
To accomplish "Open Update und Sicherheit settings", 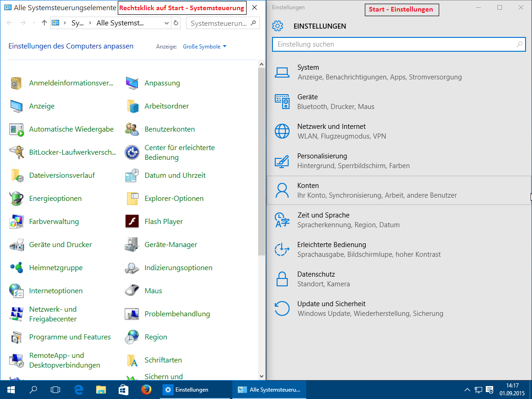I will point(399,308).
